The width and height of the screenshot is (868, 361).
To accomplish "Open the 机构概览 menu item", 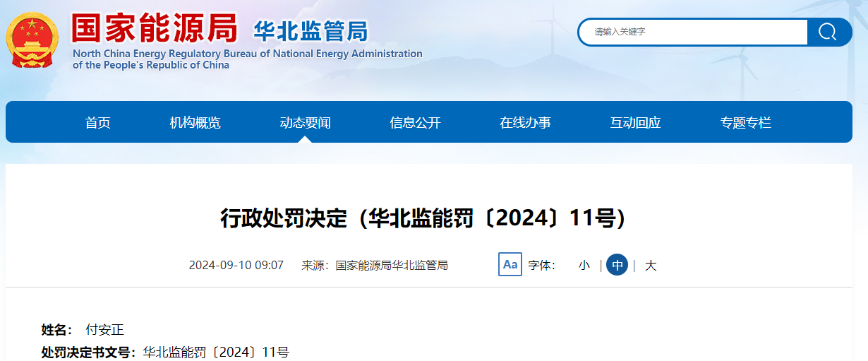I will pos(195,122).
